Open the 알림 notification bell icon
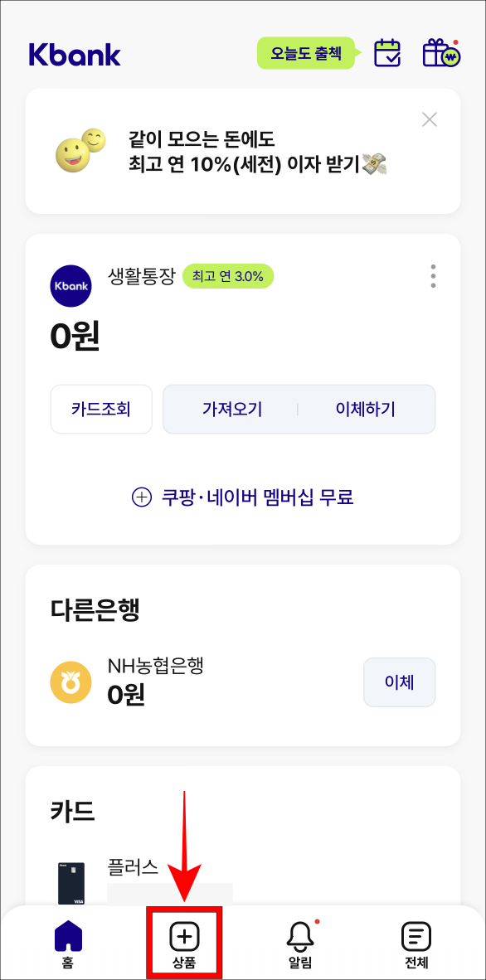 (x=301, y=934)
